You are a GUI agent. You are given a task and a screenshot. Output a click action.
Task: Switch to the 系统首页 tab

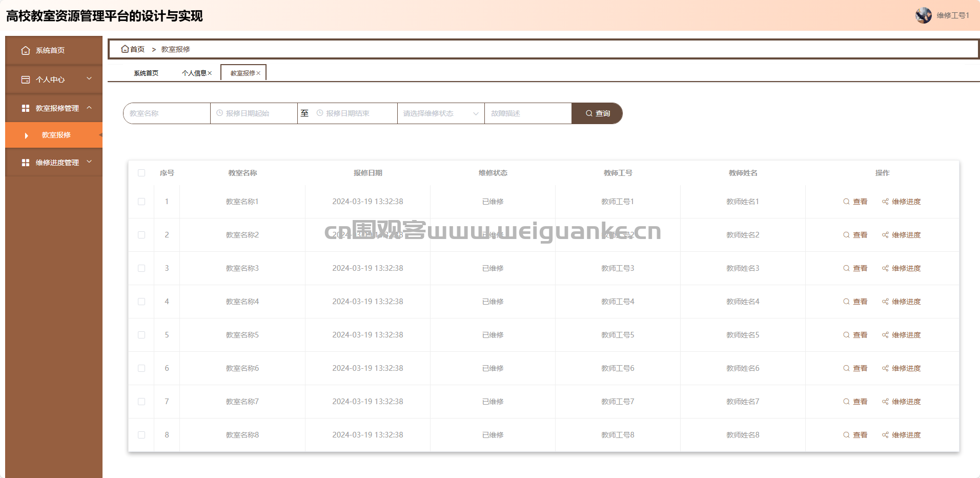coord(146,73)
